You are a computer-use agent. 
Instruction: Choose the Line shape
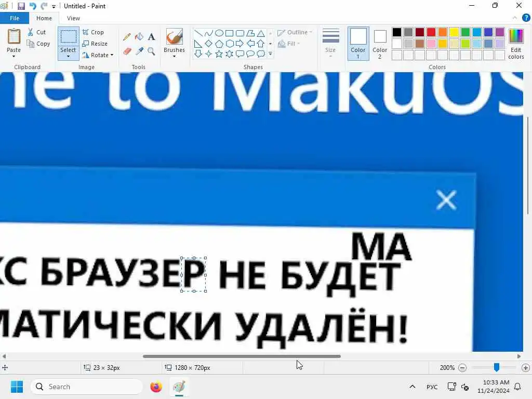pyautogui.click(x=198, y=33)
